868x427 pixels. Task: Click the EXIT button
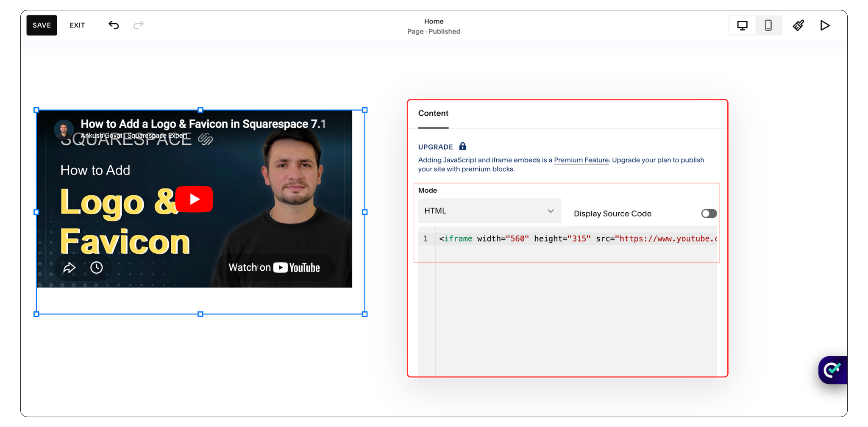[77, 25]
